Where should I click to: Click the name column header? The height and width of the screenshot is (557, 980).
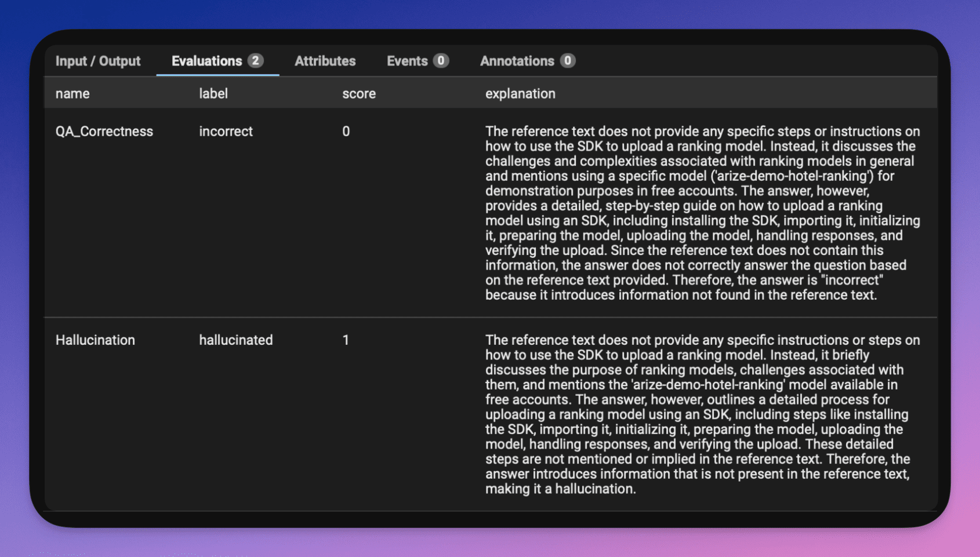point(72,93)
